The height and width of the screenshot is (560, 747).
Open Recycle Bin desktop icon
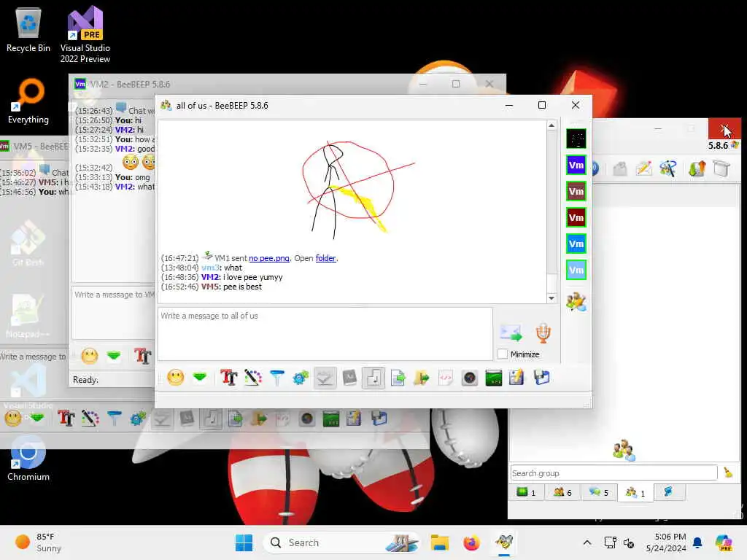coord(28,31)
